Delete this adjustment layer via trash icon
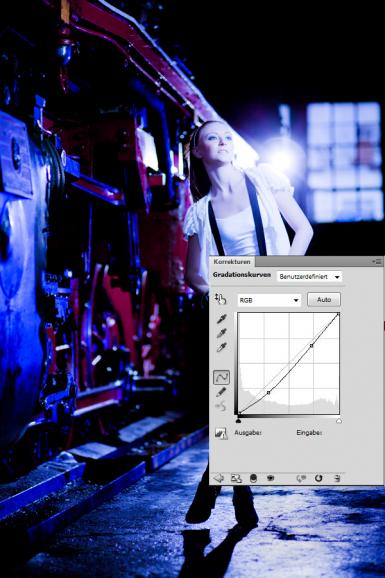 337,478
